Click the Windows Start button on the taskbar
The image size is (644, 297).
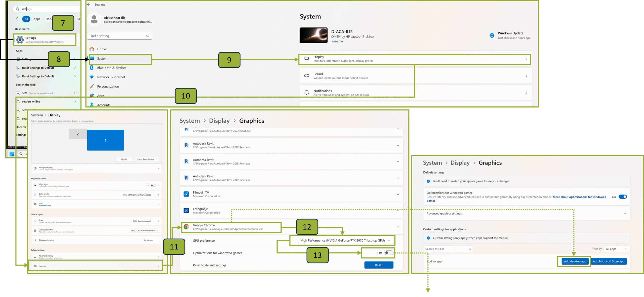point(12,154)
